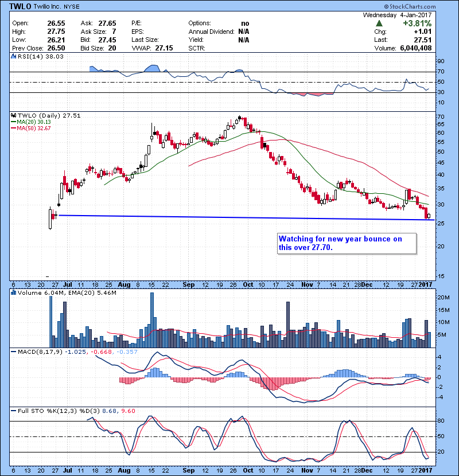Click the Chg value +1.01
459x476 pixels.
click(422, 32)
